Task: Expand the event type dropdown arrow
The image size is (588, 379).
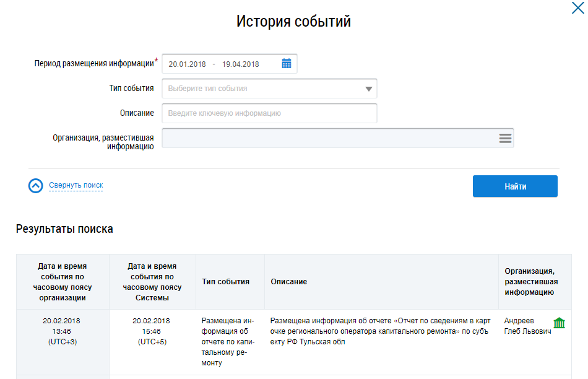Action: pyautogui.click(x=369, y=89)
